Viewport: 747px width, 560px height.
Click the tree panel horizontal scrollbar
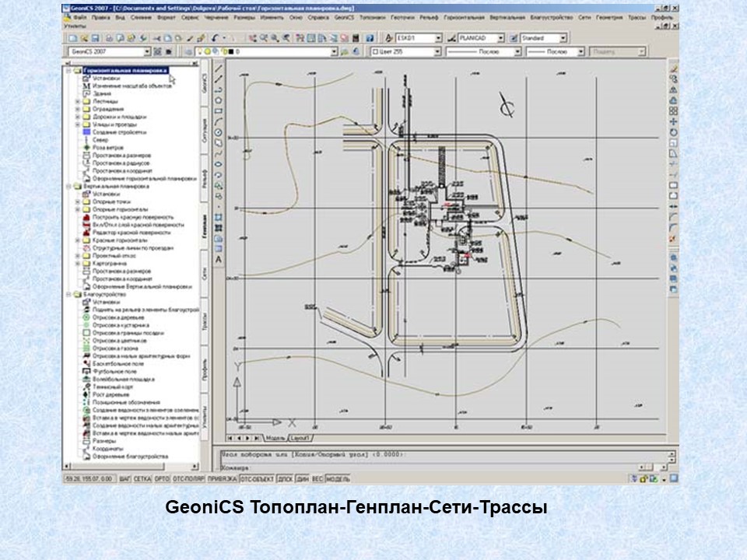(131, 466)
